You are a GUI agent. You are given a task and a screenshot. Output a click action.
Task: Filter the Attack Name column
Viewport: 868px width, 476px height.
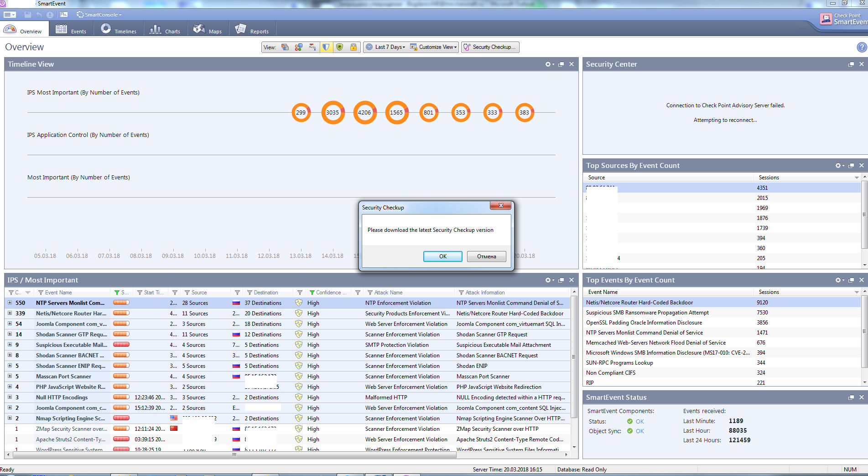coord(370,293)
